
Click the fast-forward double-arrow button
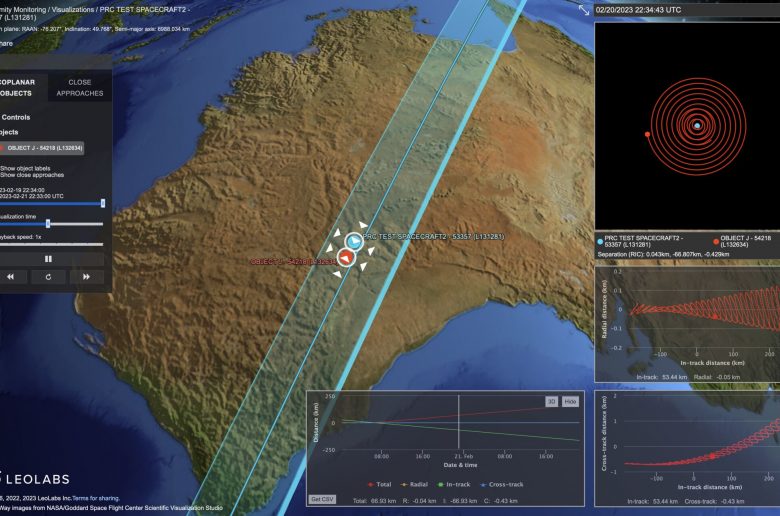(x=86, y=277)
